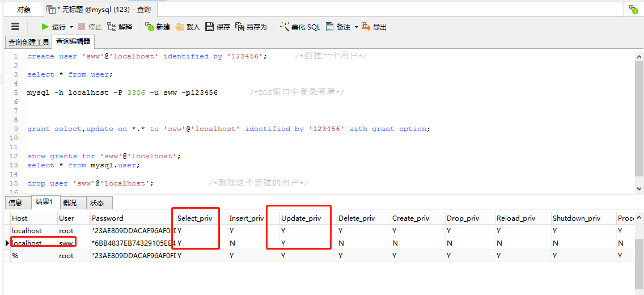Click the User column header

coord(74,218)
